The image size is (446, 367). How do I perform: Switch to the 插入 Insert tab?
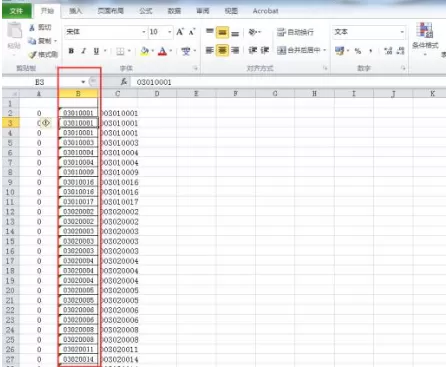click(x=76, y=11)
